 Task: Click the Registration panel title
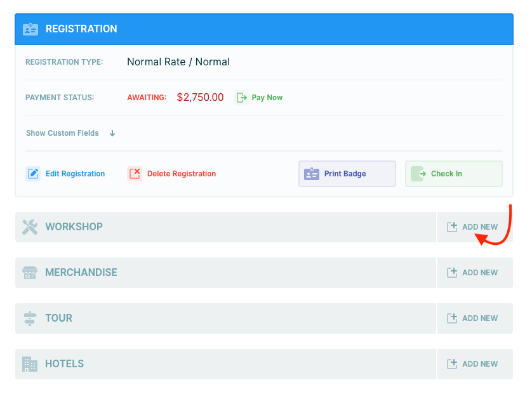pyautogui.click(x=81, y=29)
